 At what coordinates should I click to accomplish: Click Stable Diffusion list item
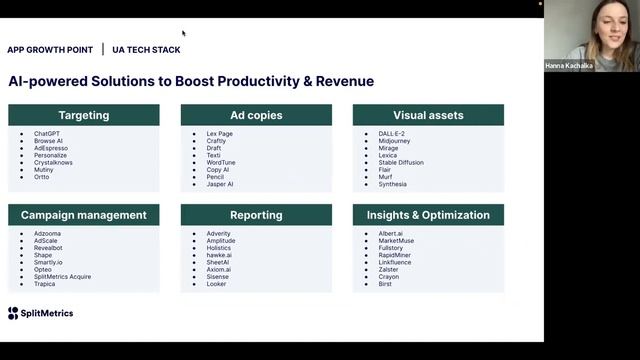click(401, 162)
